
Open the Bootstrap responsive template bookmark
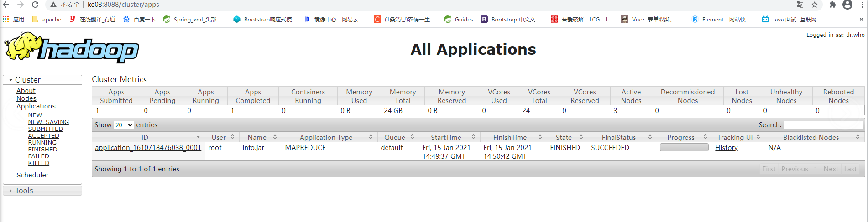click(x=265, y=19)
